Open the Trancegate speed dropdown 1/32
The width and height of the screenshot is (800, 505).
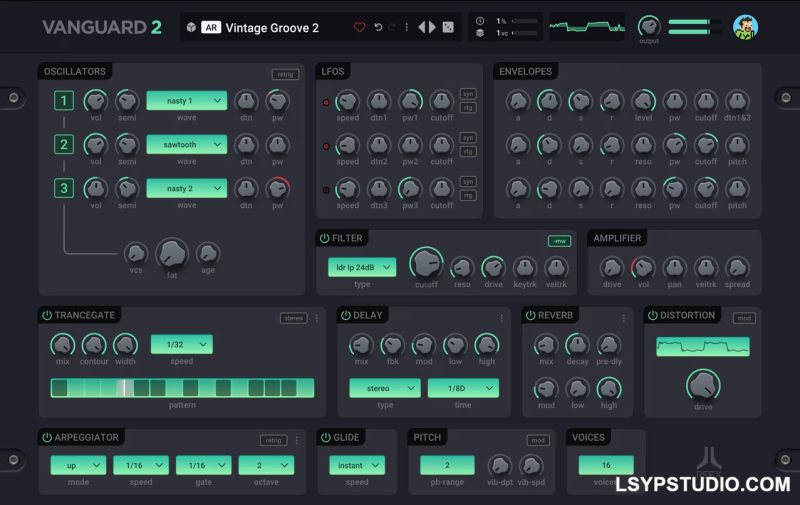(x=182, y=344)
